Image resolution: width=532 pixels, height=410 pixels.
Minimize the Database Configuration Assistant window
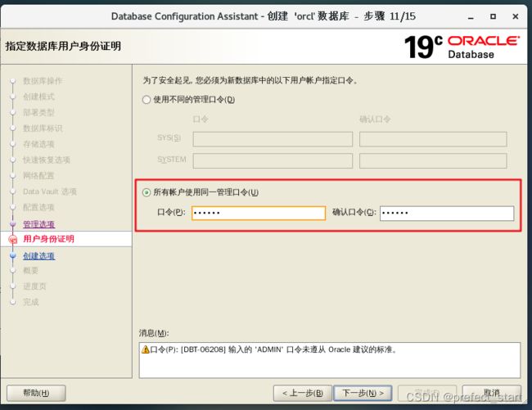[471, 16]
